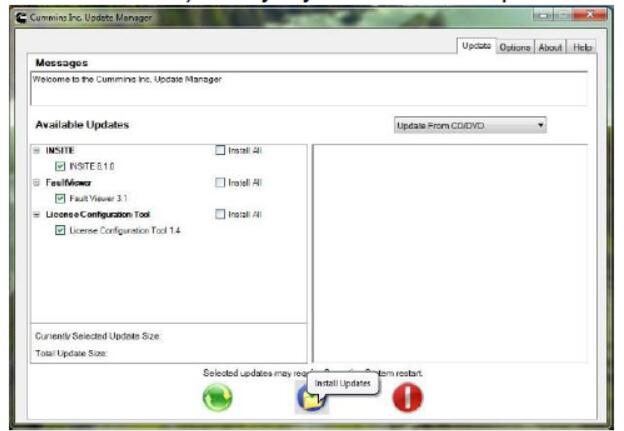Image resolution: width=624 pixels, height=431 pixels.
Task: Collapse the License Configuration Tool group
Action: point(37,215)
